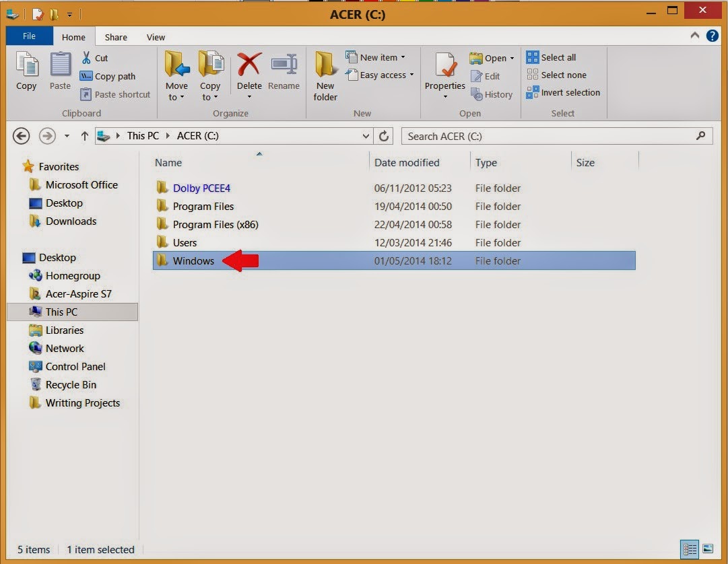
Task: Select the Users folder
Action: point(394,242)
